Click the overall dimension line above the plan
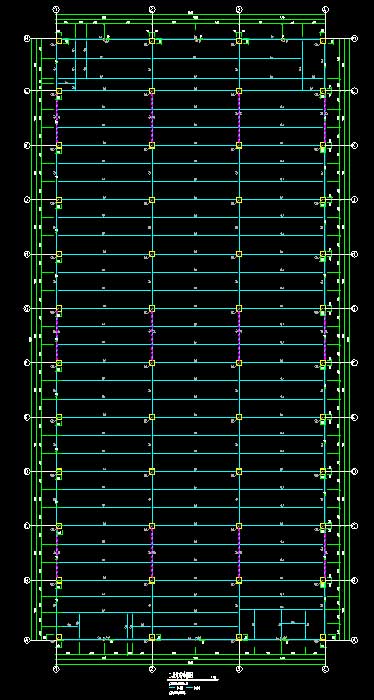 191,16
